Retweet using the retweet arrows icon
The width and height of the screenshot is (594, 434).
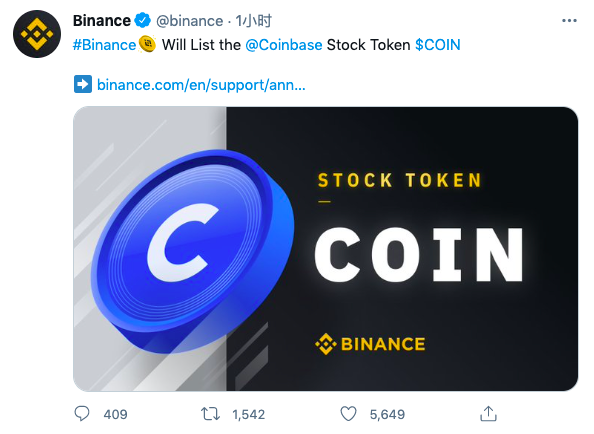(x=210, y=414)
